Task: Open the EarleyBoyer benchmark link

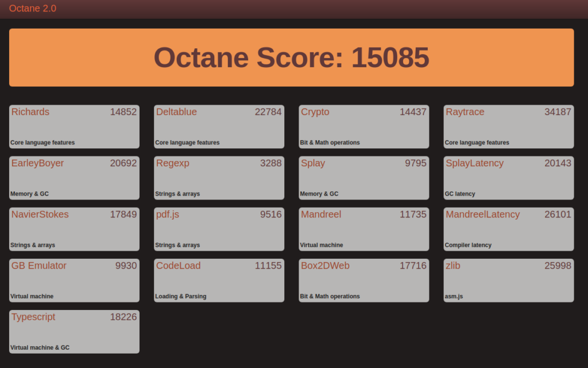Action: coord(37,163)
